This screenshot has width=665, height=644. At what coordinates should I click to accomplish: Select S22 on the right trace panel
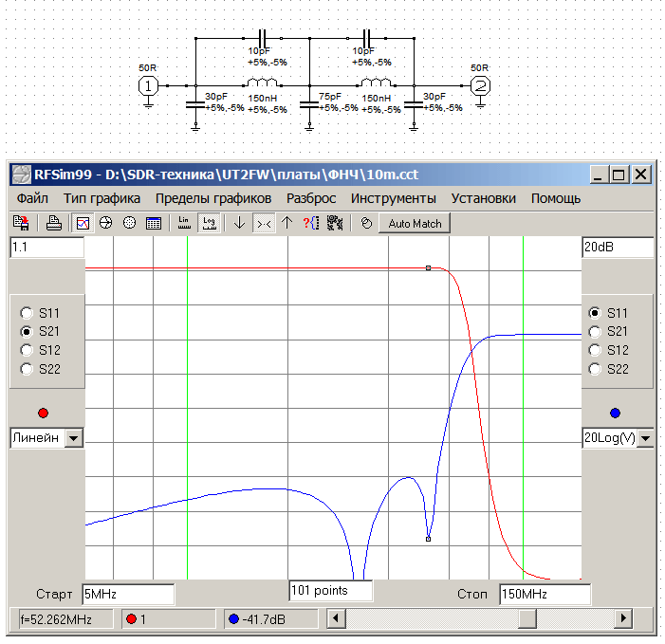pyautogui.click(x=595, y=369)
